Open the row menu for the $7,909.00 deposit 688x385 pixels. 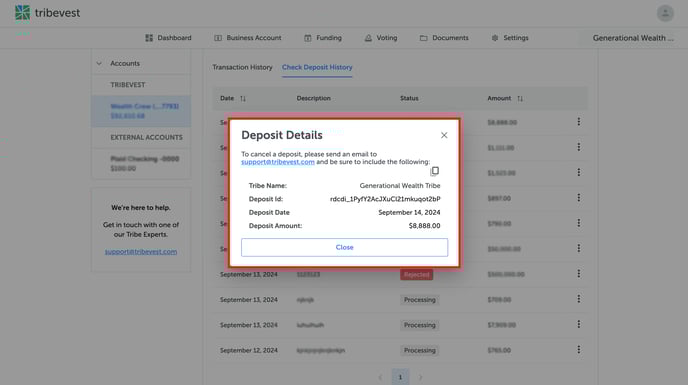tap(579, 324)
